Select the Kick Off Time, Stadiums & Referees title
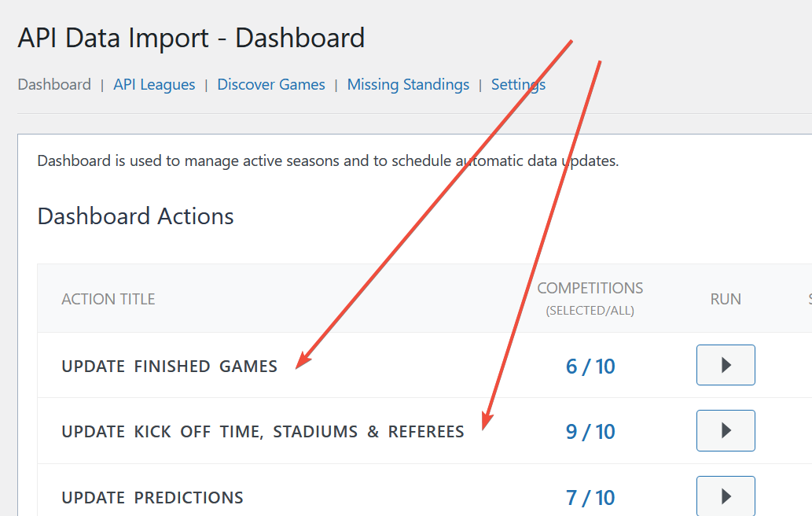This screenshot has width=812, height=516. click(x=263, y=432)
